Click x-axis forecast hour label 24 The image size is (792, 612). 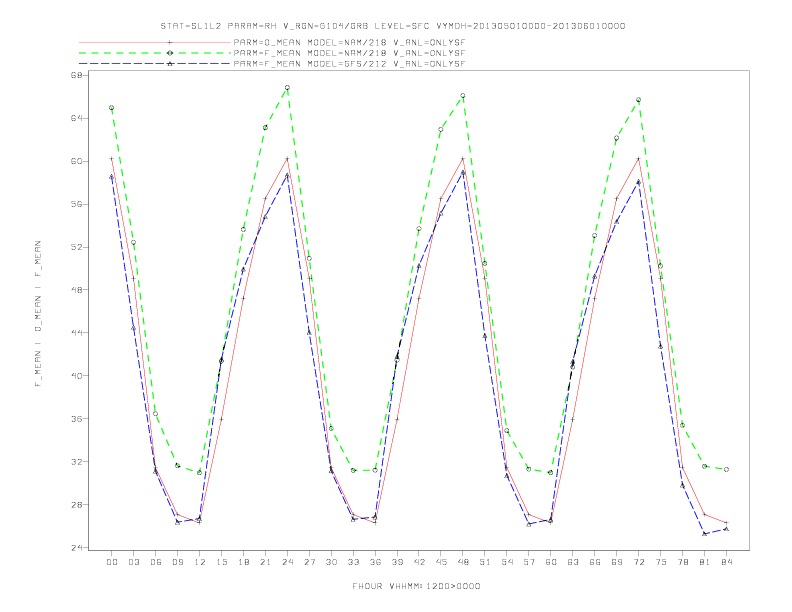tap(287, 562)
